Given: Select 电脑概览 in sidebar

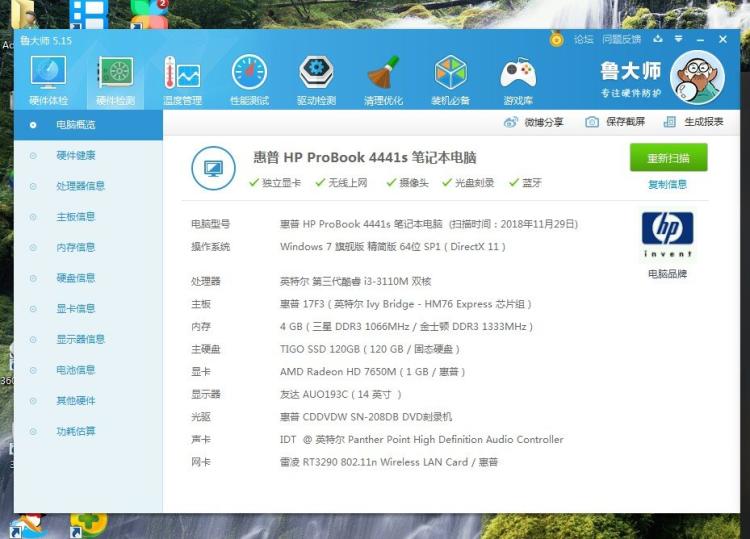Looking at the screenshot, I should coord(88,125).
